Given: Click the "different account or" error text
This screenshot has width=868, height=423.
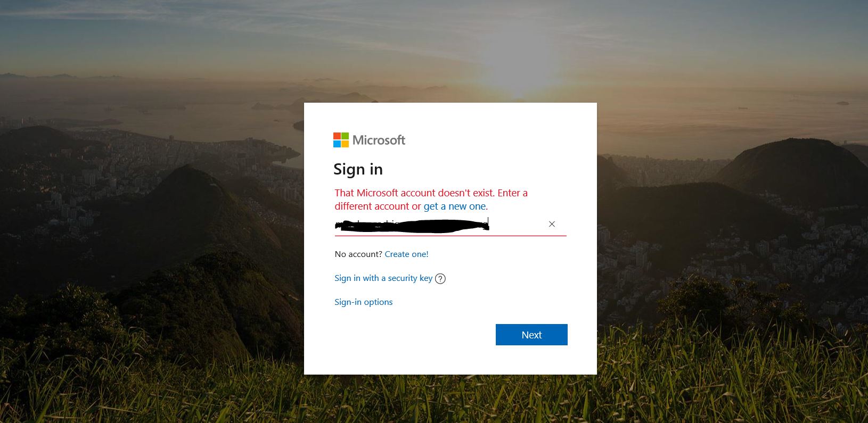Looking at the screenshot, I should [x=378, y=206].
